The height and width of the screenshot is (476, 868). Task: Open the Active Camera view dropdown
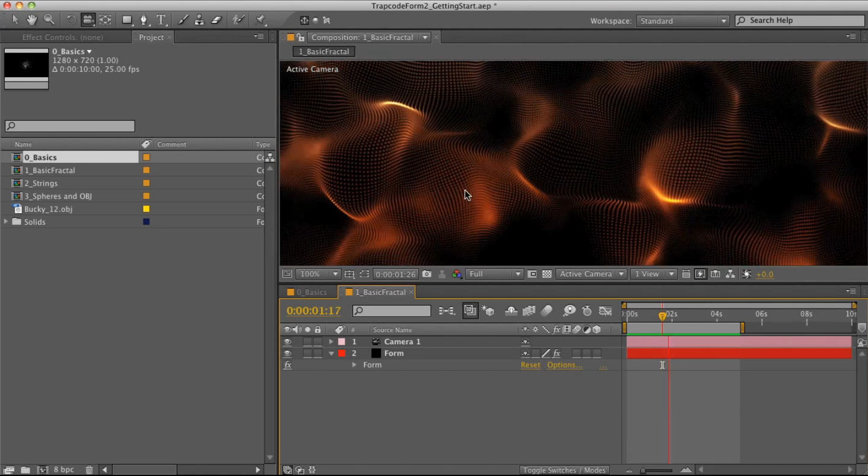coord(592,274)
